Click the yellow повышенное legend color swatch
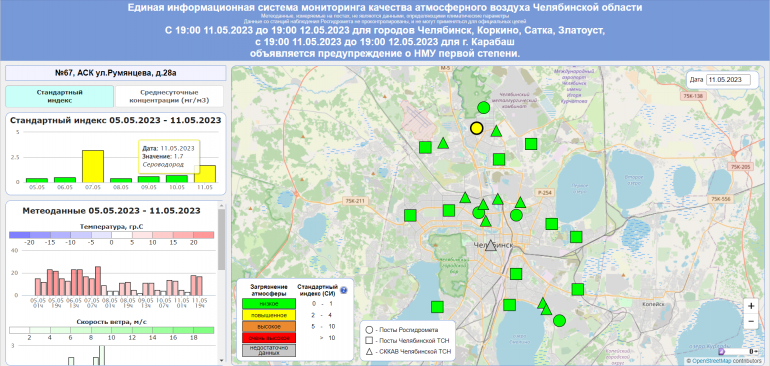770x366 pixels. point(266,315)
